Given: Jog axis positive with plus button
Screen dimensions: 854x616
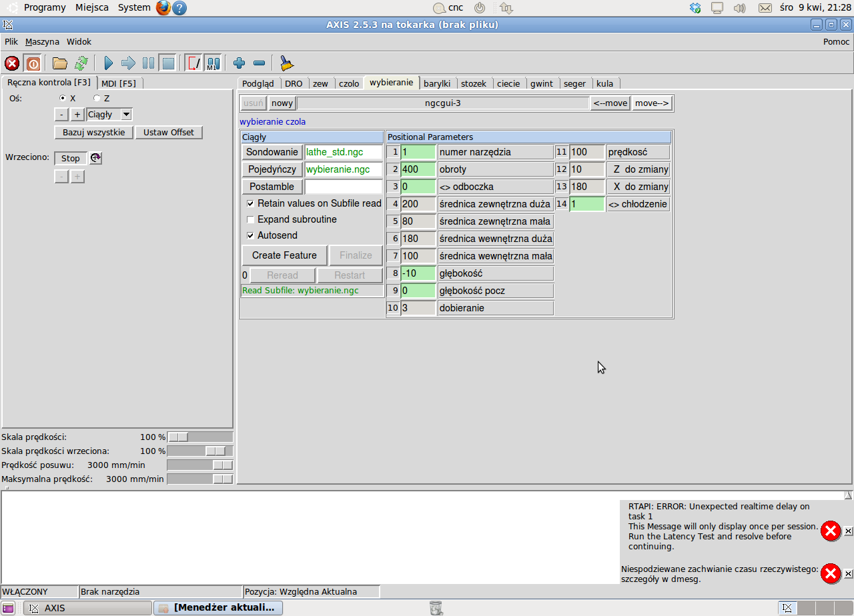Looking at the screenshot, I should [77, 115].
